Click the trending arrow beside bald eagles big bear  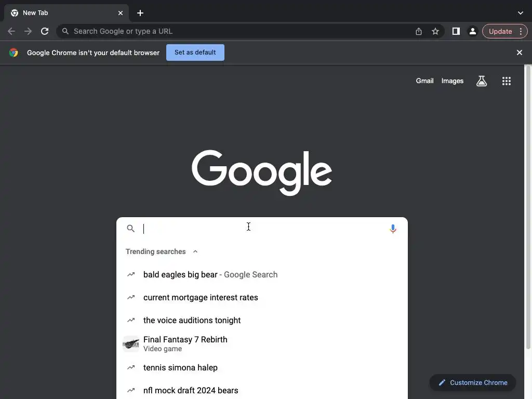tap(131, 274)
